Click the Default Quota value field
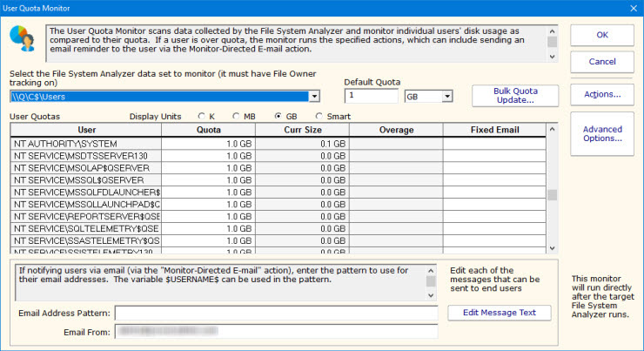The width and height of the screenshot is (644, 351). pyautogui.click(x=372, y=96)
